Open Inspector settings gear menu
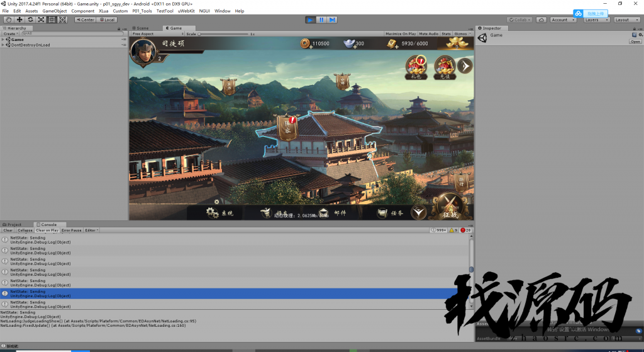 (640, 35)
